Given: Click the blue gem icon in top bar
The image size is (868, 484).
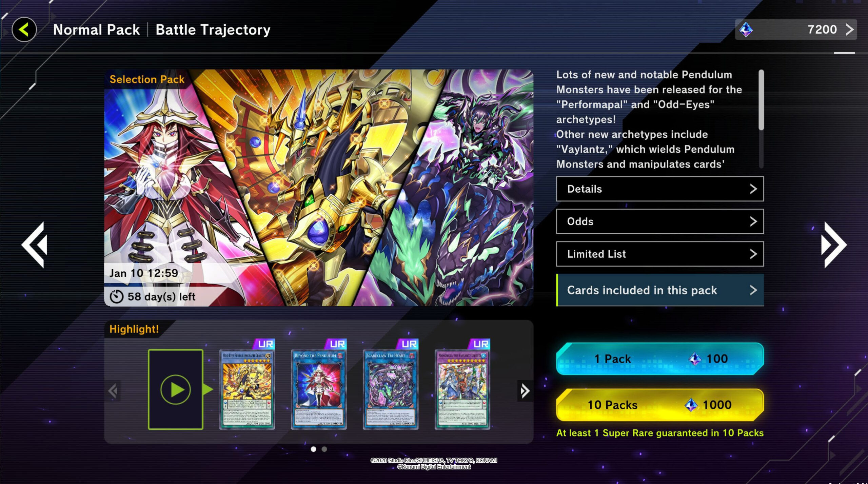Looking at the screenshot, I should 746,30.
